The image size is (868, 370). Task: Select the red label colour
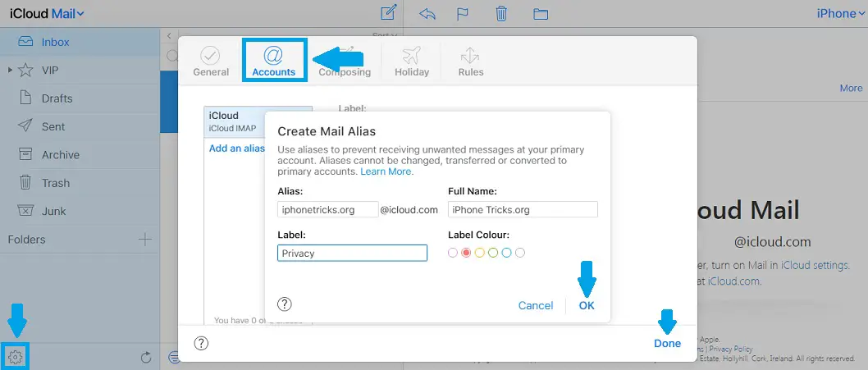click(x=466, y=253)
